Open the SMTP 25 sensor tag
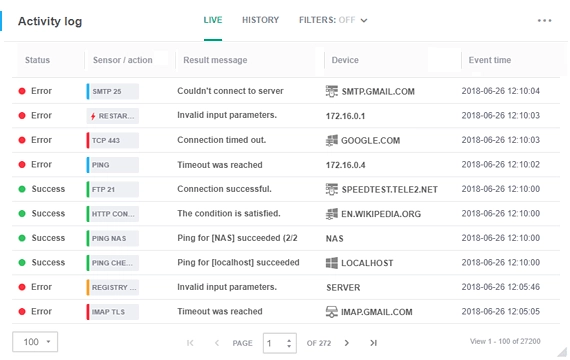 (113, 91)
